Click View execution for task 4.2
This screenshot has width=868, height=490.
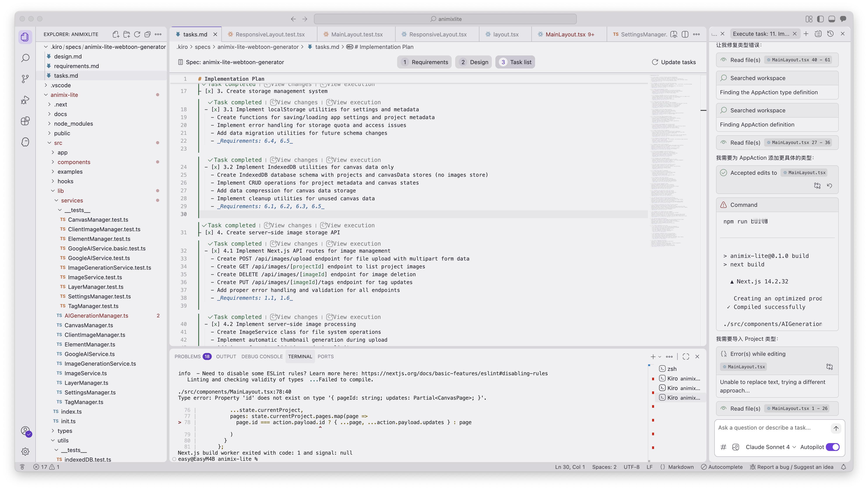pyautogui.click(x=353, y=317)
